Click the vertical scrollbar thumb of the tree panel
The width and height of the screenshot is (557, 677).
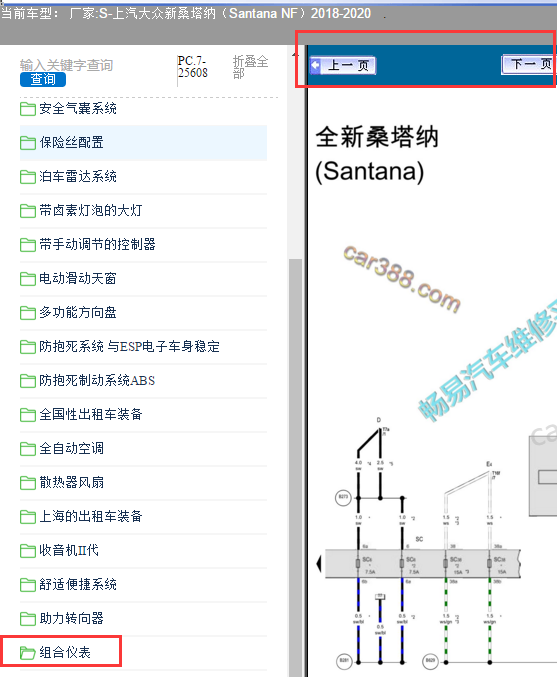[x=295, y=466]
